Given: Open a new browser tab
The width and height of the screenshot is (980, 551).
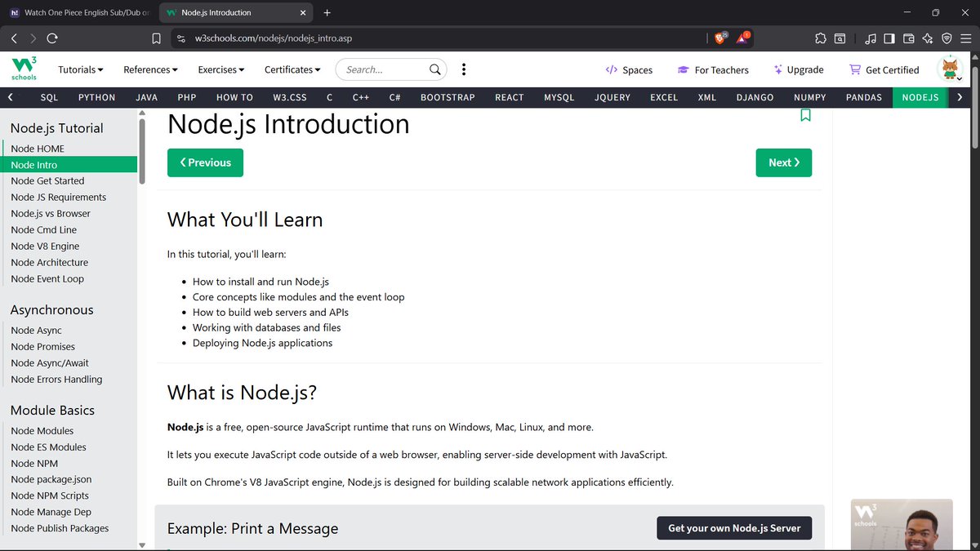Looking at the screenshot, I should click(327, 13).
